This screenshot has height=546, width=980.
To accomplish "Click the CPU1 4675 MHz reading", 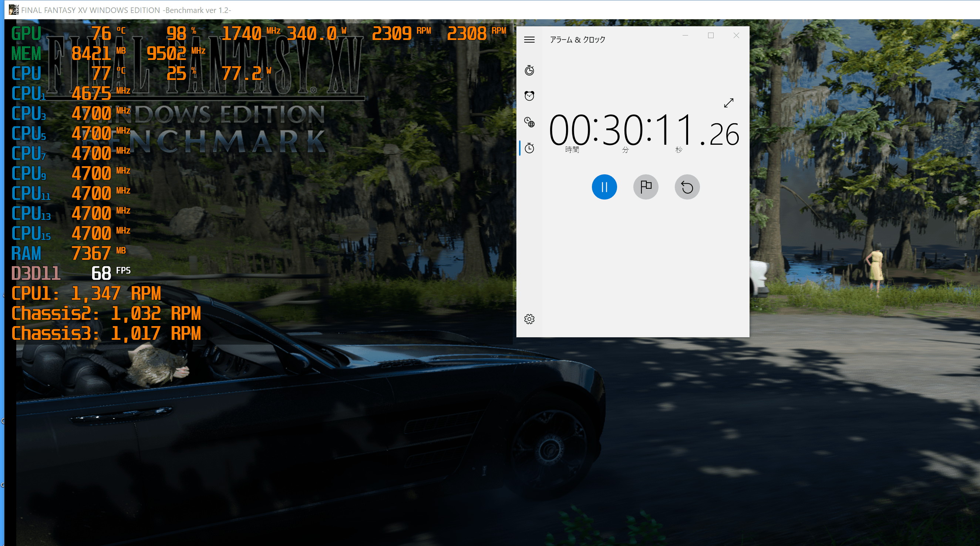I will pos(101,93).
